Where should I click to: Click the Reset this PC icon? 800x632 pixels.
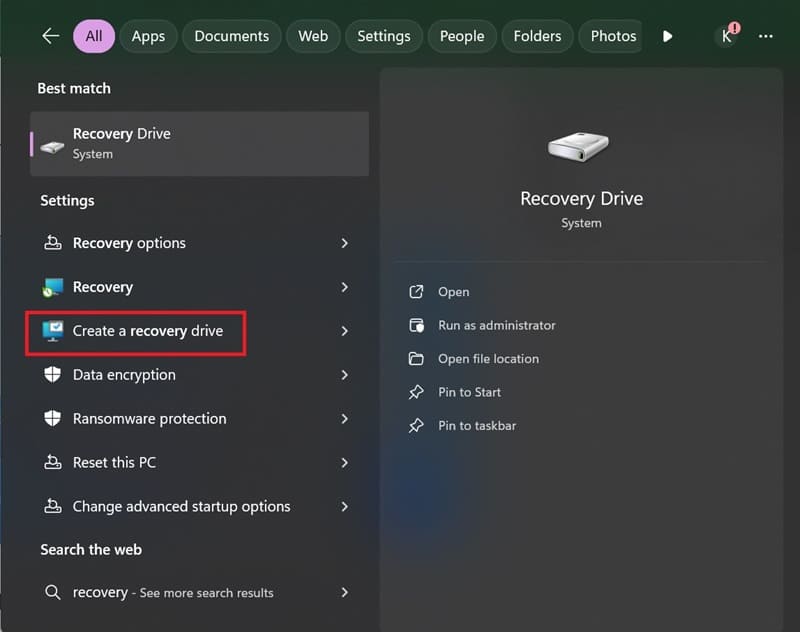[x=53, y=462]
